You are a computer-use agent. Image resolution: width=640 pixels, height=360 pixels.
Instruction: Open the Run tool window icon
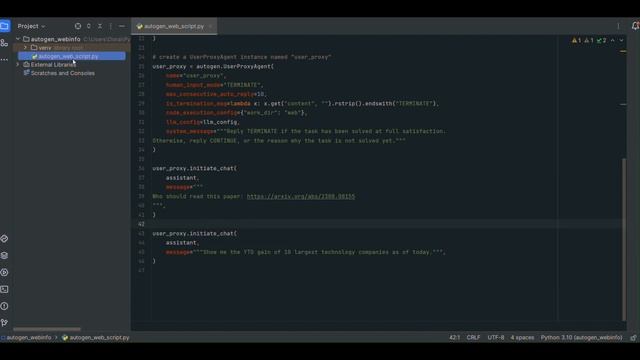coord(4,272)
